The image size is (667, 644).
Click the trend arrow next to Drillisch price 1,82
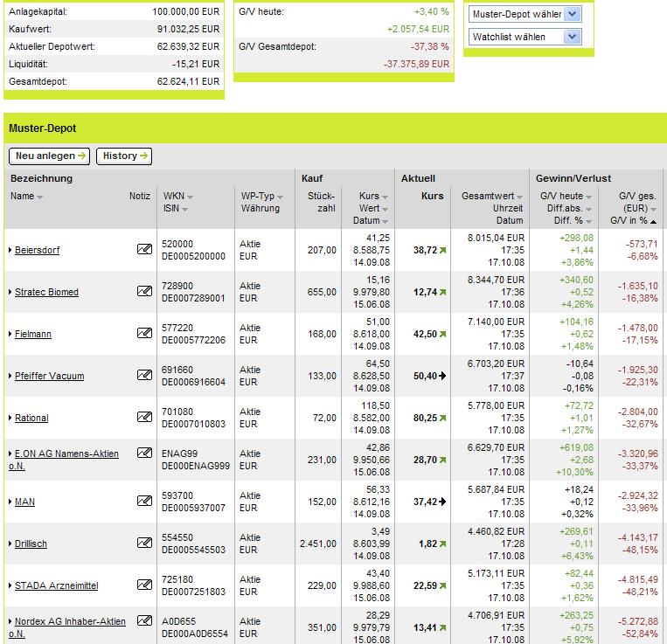point(443,544)
